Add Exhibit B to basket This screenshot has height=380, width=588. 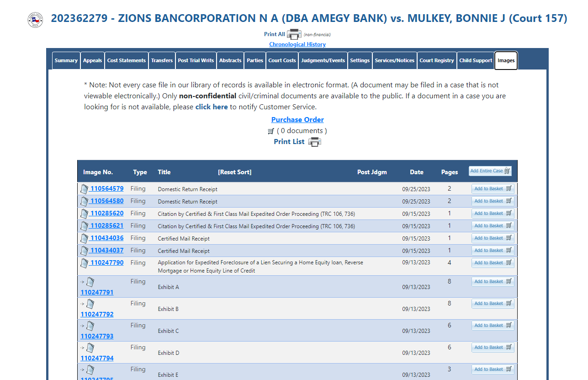pos(493,303)
